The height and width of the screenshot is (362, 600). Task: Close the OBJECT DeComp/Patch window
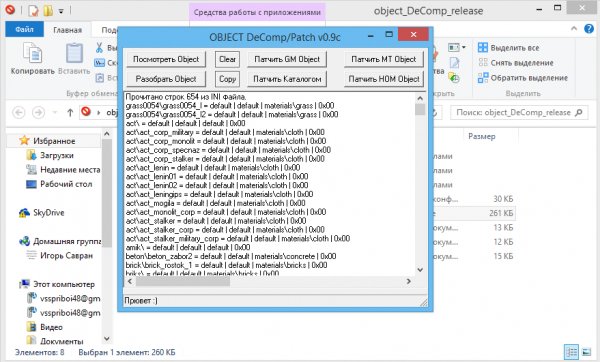click(413, 34)
